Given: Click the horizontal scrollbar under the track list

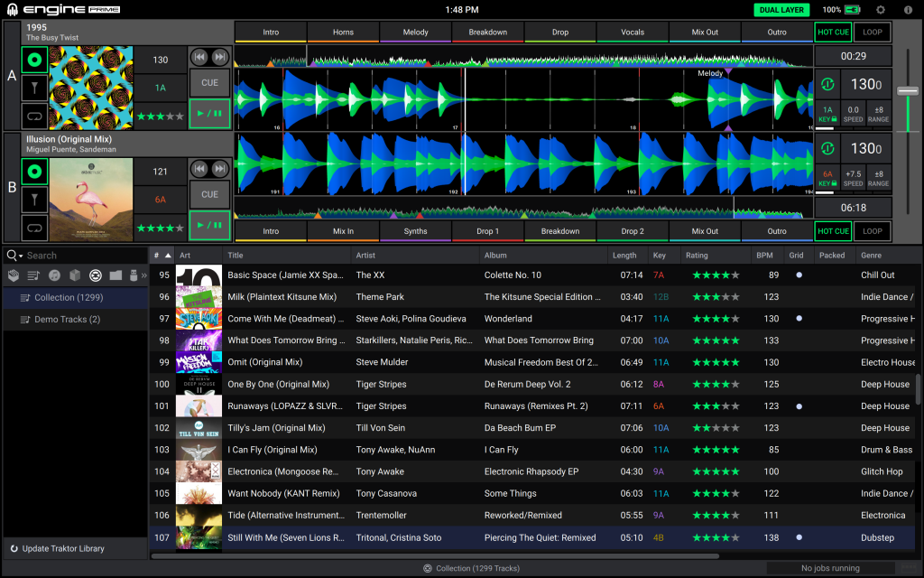Looking at the screenshot, I should (435, 556).
